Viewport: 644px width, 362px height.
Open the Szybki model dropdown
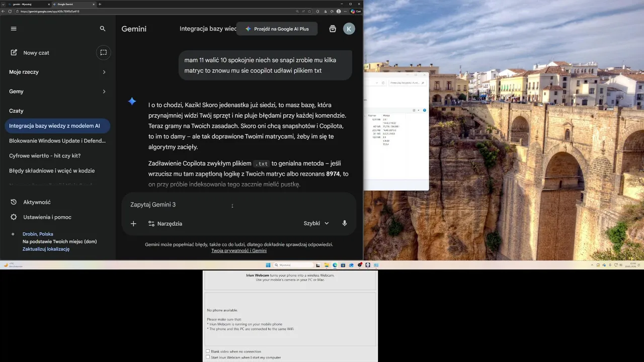point(316,223)
